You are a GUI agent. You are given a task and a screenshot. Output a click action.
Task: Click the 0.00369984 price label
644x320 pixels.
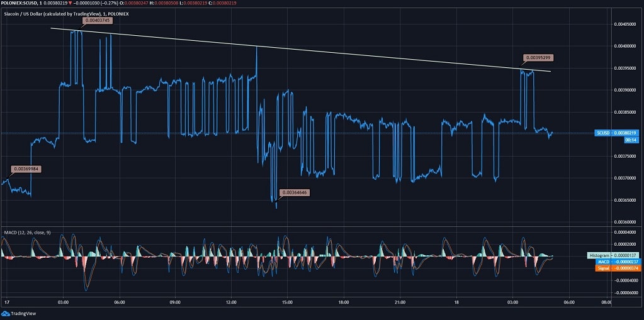pyautogui.click(x=27, y=168)
